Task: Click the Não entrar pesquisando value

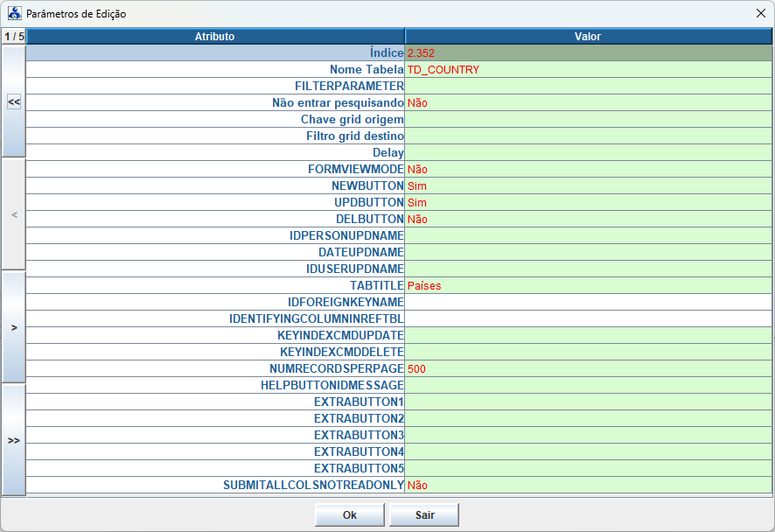Action: tap(588, 102)
